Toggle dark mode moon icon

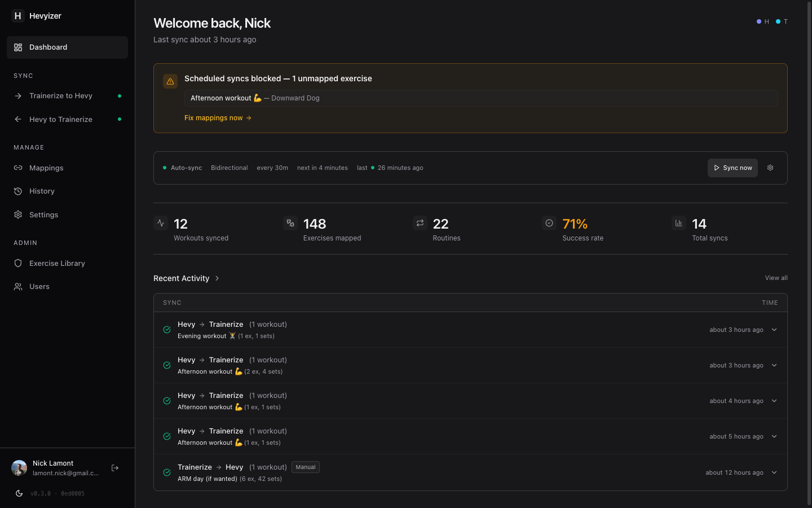(x=19, y=493)
